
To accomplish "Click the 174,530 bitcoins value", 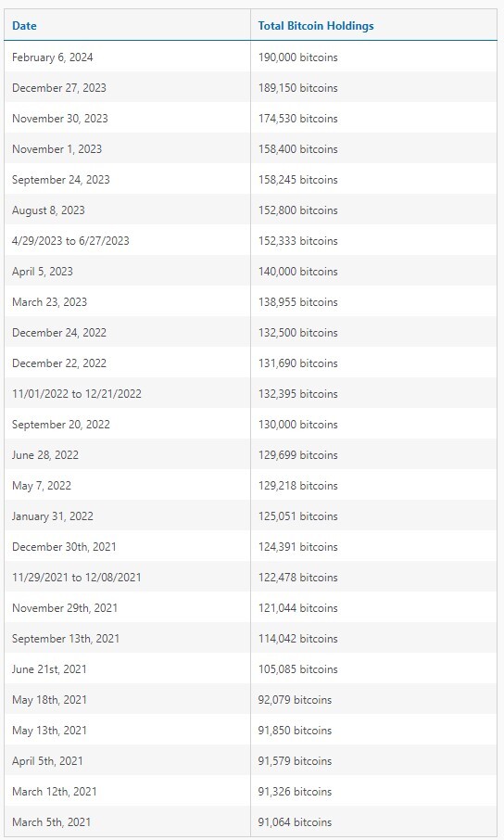I will (x=297, y=119).
